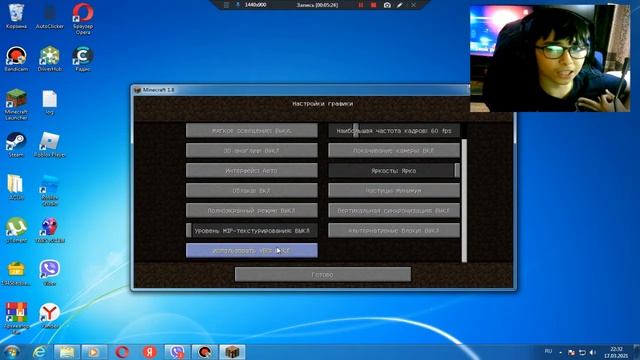Open the Bandicam desktop shortcut
The image size is (640, 360).
pyautogui.click(x=16, y=59)
